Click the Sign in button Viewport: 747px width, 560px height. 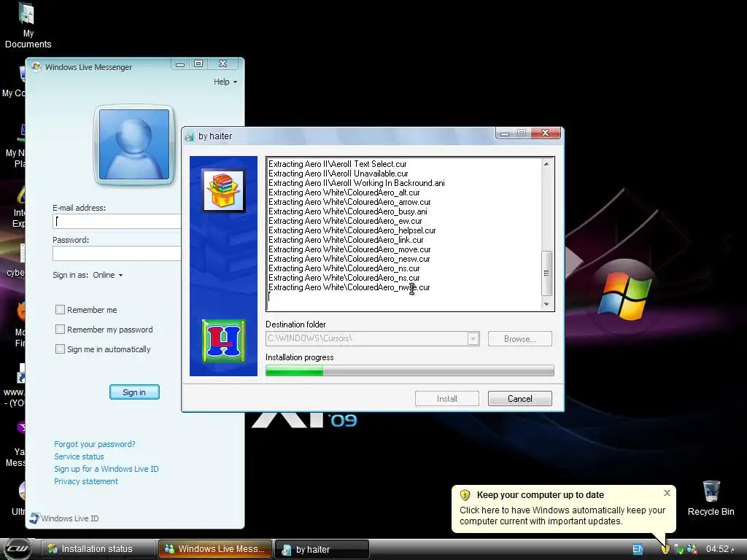134,392
